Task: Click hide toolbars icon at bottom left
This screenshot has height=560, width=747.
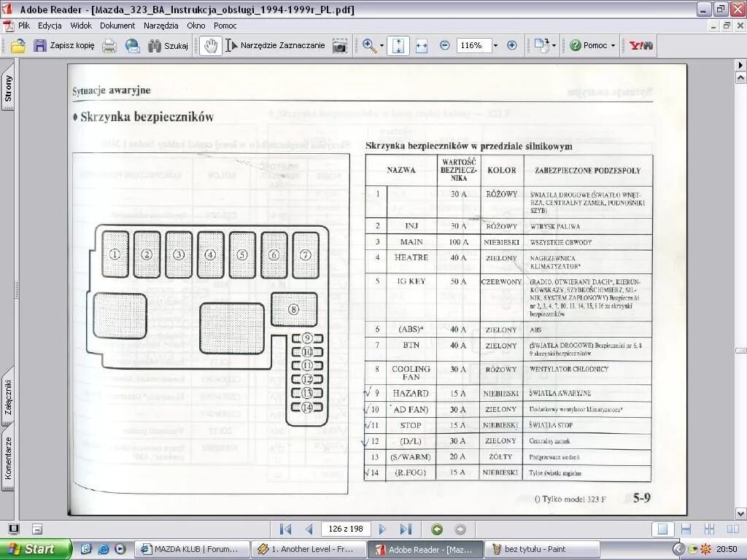Action: 37,529
